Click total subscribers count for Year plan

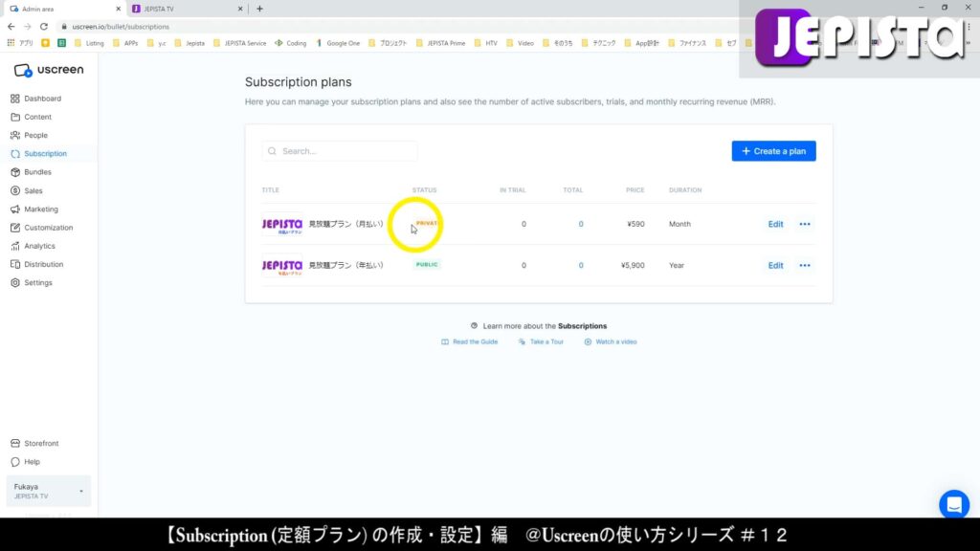pos(581,266)
